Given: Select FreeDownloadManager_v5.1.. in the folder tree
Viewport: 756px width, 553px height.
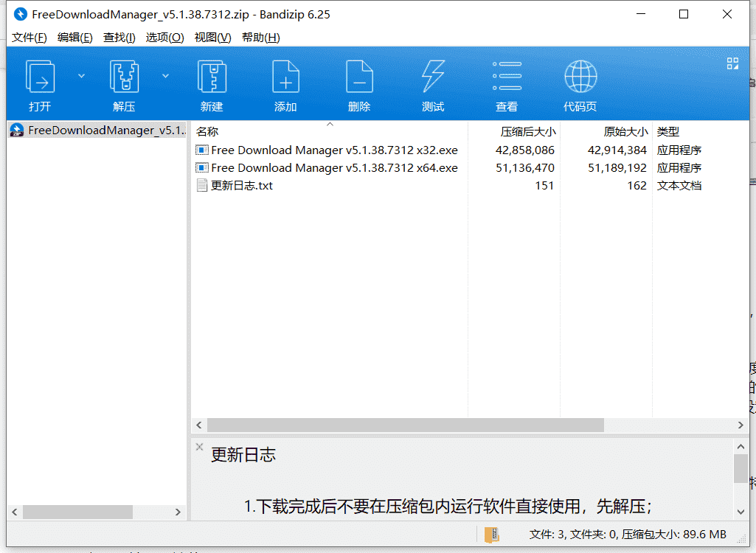Looking at the screenshot, I should tap(97, 131).
